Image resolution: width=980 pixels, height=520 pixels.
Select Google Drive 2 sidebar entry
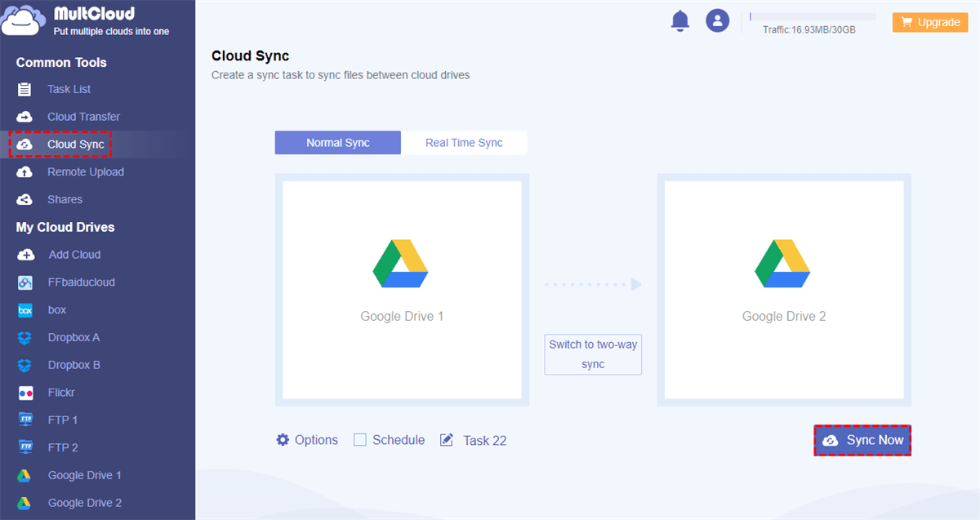(x=85, y=503)
